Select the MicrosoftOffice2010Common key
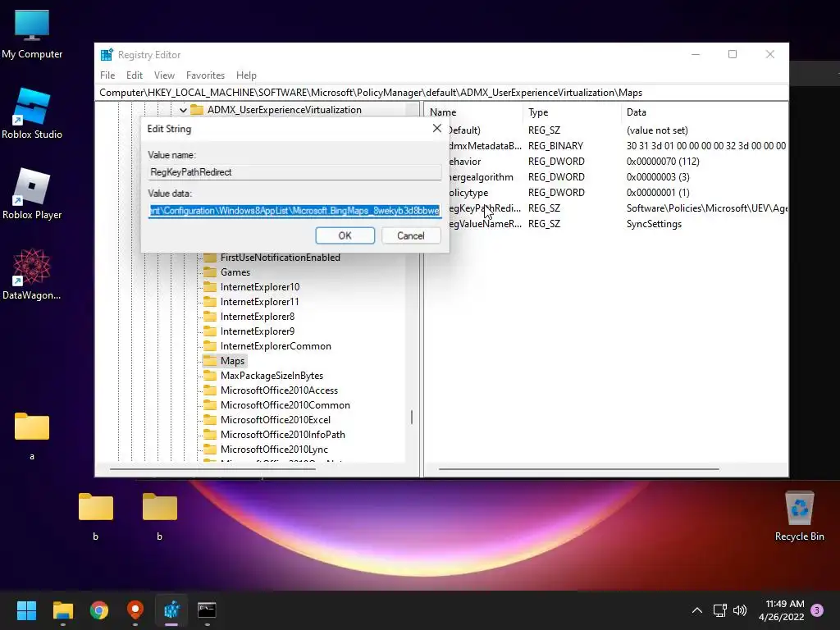Image resolution: width=840 pixels, height=630 pixels. (285, 405)
